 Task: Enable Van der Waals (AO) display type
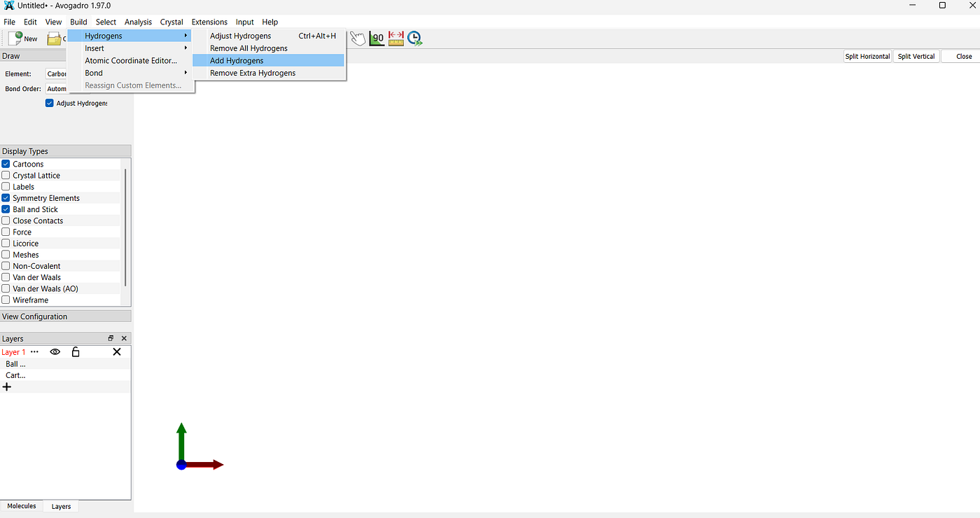click(x=6, y=288)
